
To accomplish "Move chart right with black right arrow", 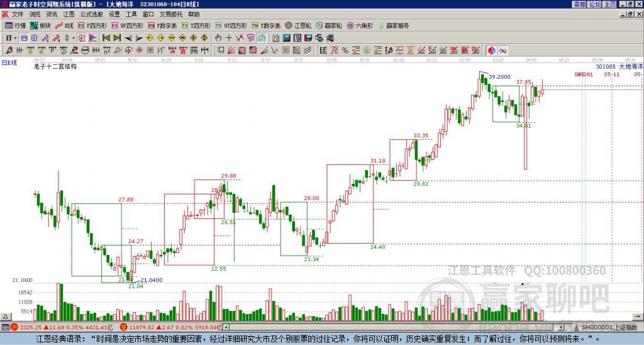I will coord(139,38).
